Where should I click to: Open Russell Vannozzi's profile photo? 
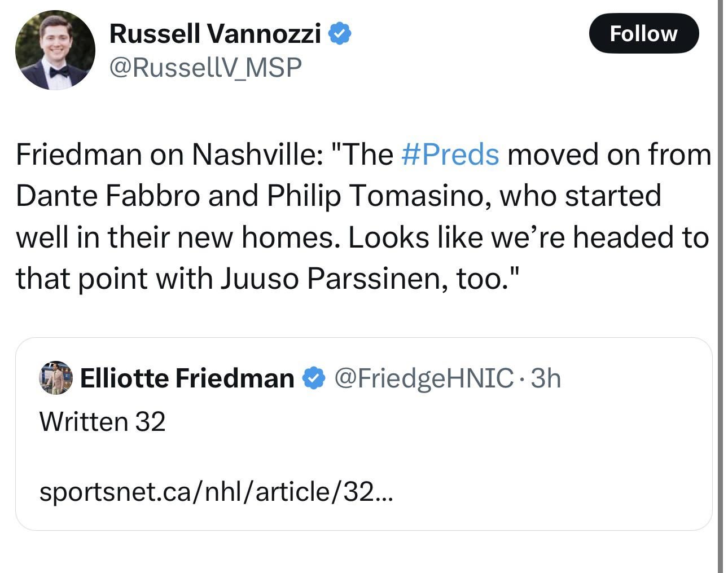(x=55, y=50)
